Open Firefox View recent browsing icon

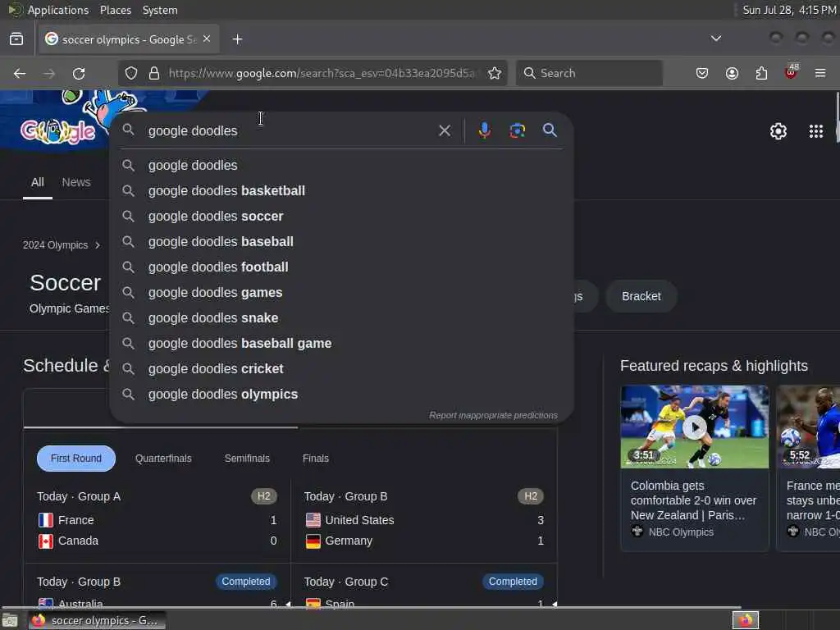pyautogui.click(x=16, y=39)
